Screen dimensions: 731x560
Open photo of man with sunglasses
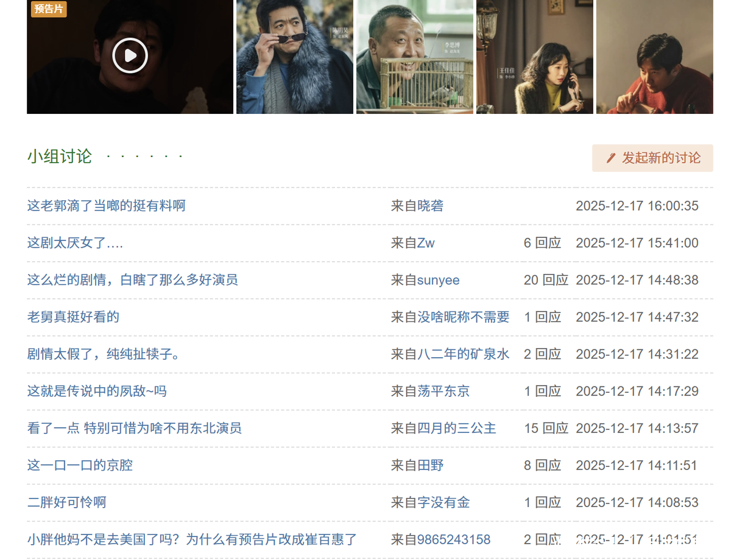(x=295, y=56)
